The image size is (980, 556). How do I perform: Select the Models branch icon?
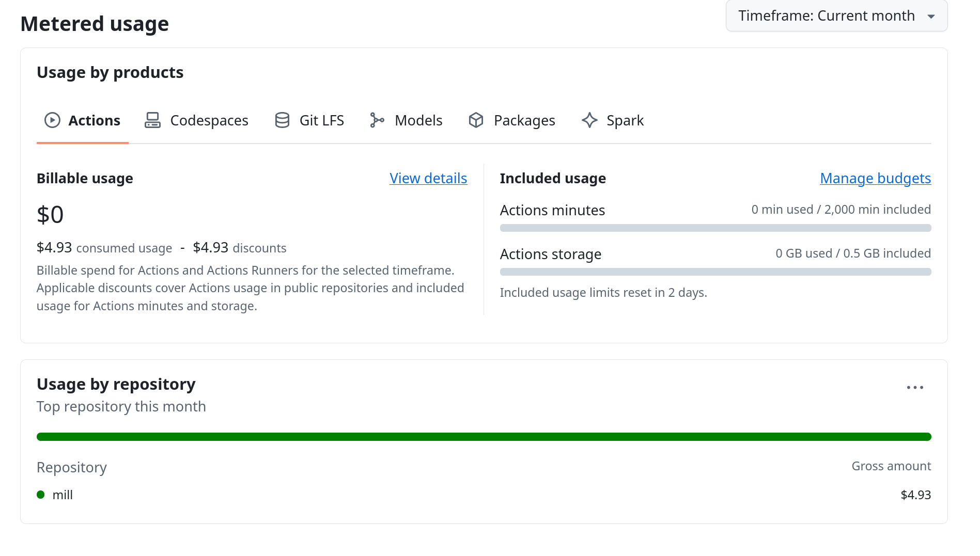tap(377, 120)
